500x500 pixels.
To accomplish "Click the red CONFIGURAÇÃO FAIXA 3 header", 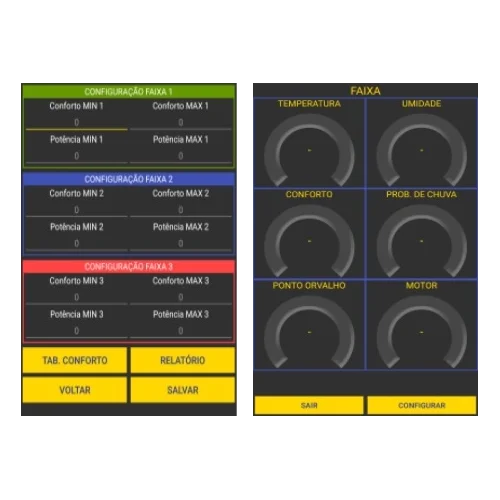I will pos(129,266).
